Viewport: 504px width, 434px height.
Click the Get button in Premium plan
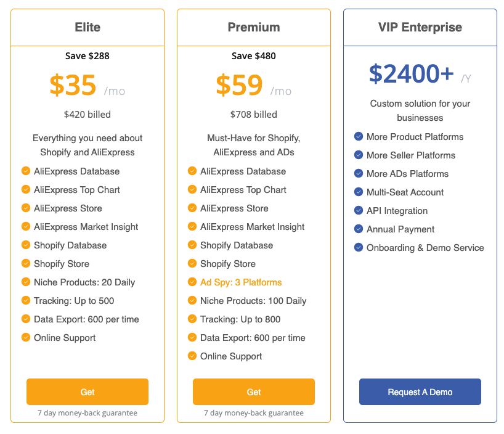[254, 392]
